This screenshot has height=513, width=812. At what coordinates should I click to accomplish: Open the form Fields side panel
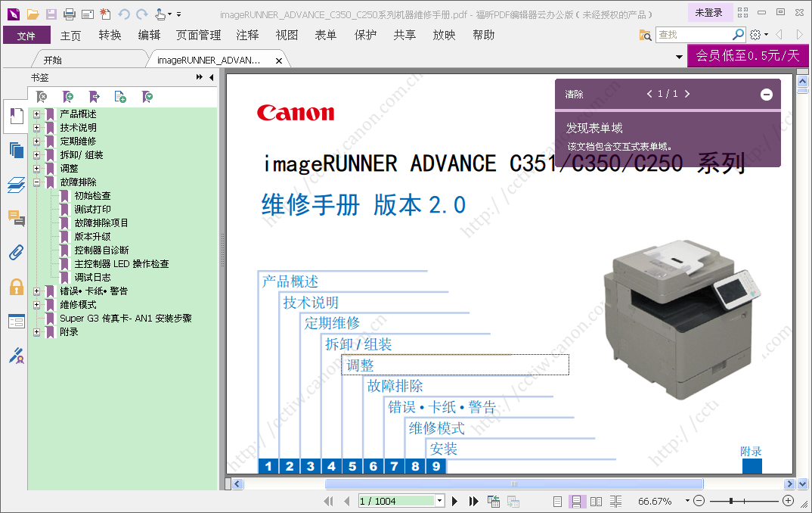point(16,322)
